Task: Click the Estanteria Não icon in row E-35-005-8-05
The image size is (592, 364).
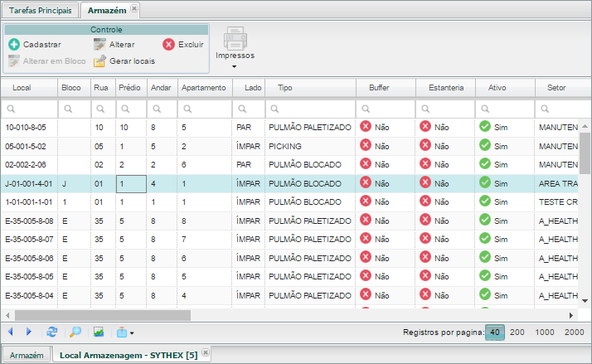Action: coord(425,275)
